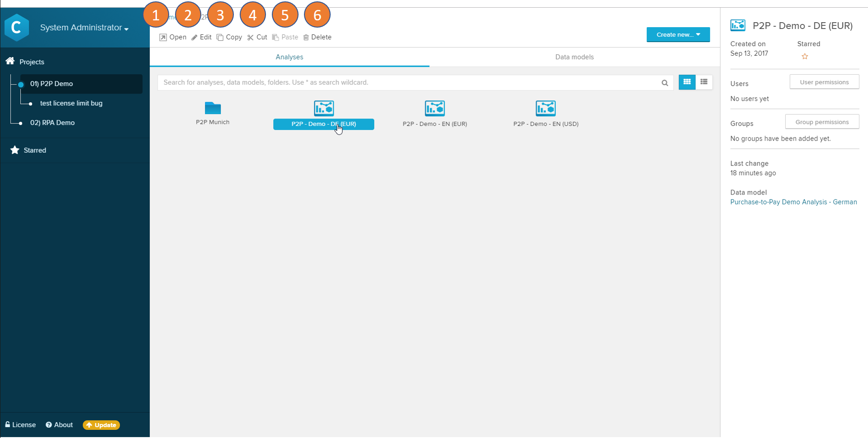Image resolution: width=868 pixels, height=438 pixels.
Task: Click the Open toolbar icon
Action: click(x=163, y=38)
